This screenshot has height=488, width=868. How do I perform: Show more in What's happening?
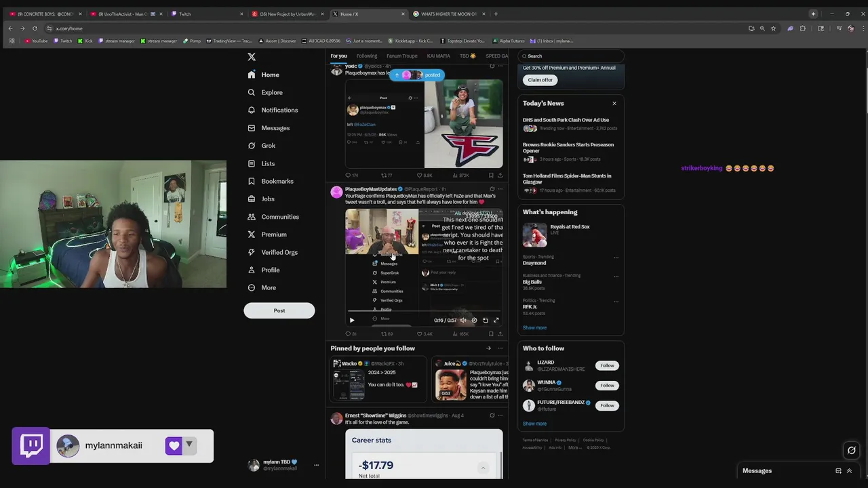(x=534, y=327)
